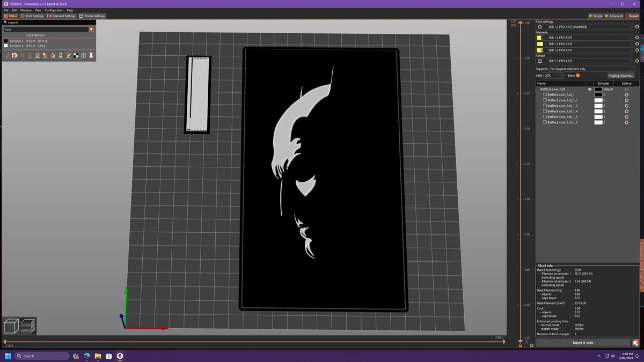Hide Batfleck cowl_1.stl with eye icon
Screen dimensions: 644x362
[590, 90]
